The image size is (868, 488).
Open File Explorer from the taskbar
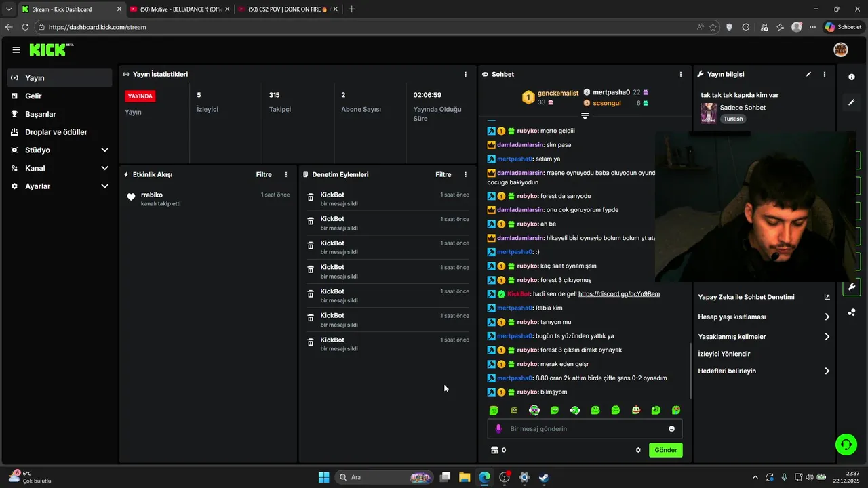tap(465, 477)
